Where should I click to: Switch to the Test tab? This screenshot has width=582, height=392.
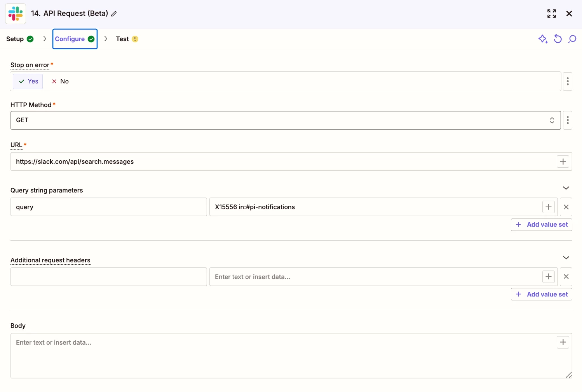(127, 39)
